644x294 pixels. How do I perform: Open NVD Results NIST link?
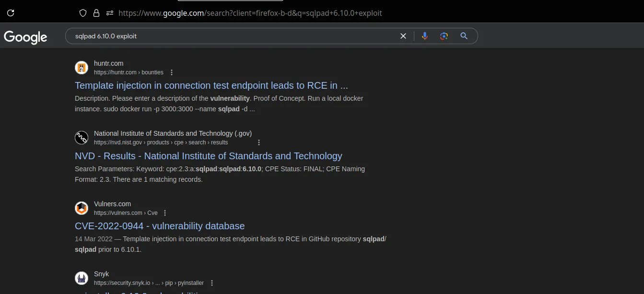(209, 156)
